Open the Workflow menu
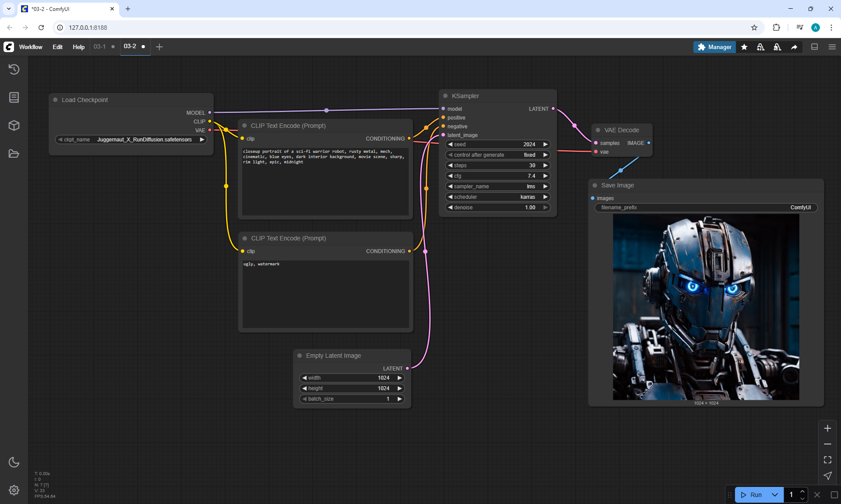 [31, 47]
